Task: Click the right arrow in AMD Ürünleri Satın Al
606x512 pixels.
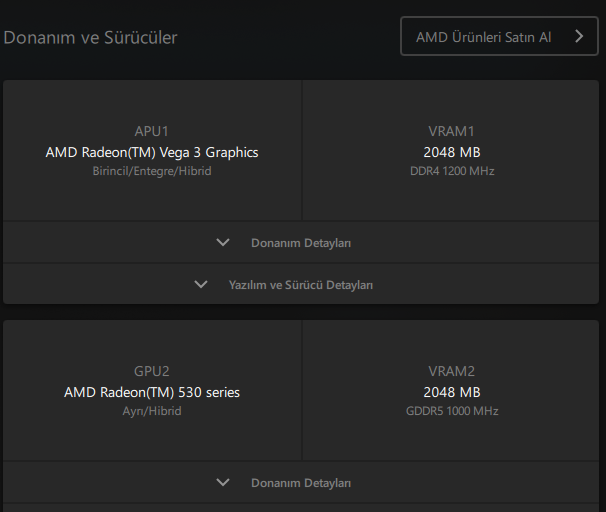Action: [579, 37]
